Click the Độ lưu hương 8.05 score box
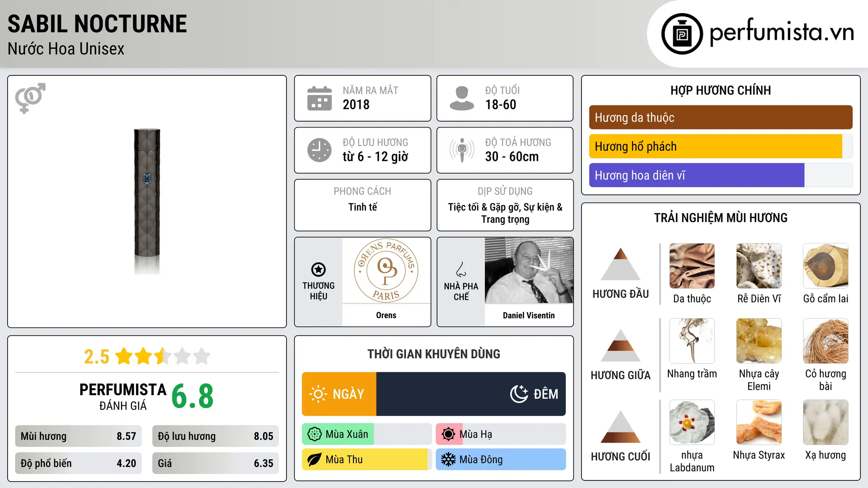Image resolution: width=868 pixels, height=488 pixels. (215, 436)
